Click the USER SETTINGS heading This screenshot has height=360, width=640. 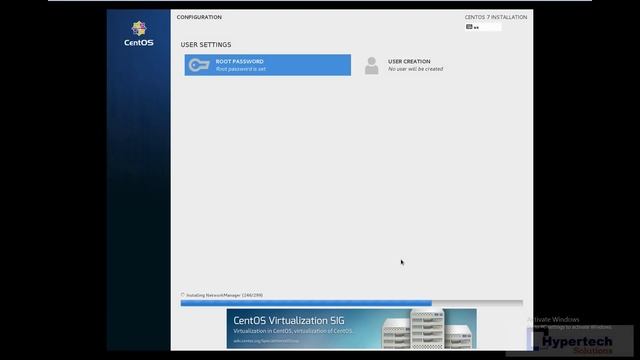click(x=206, y=44)
